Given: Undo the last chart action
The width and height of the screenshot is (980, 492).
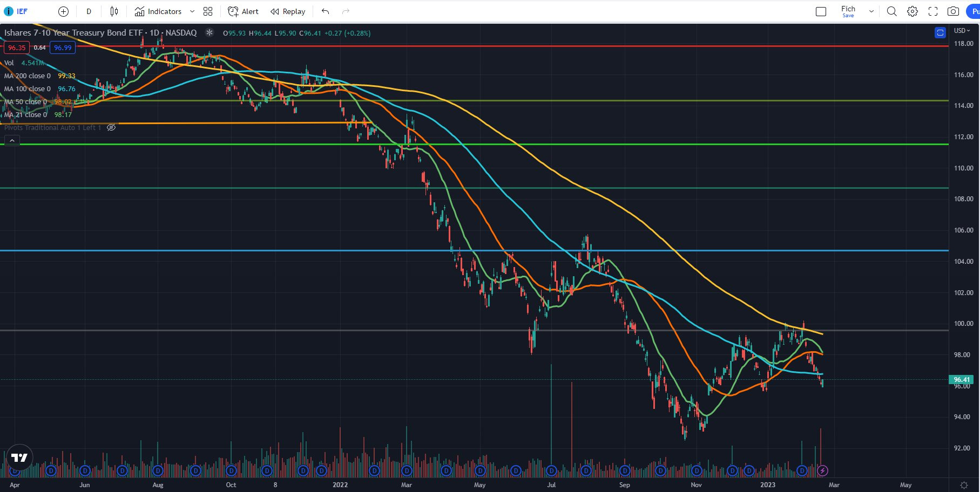Looking at the screenshot, I should (325, 11).
